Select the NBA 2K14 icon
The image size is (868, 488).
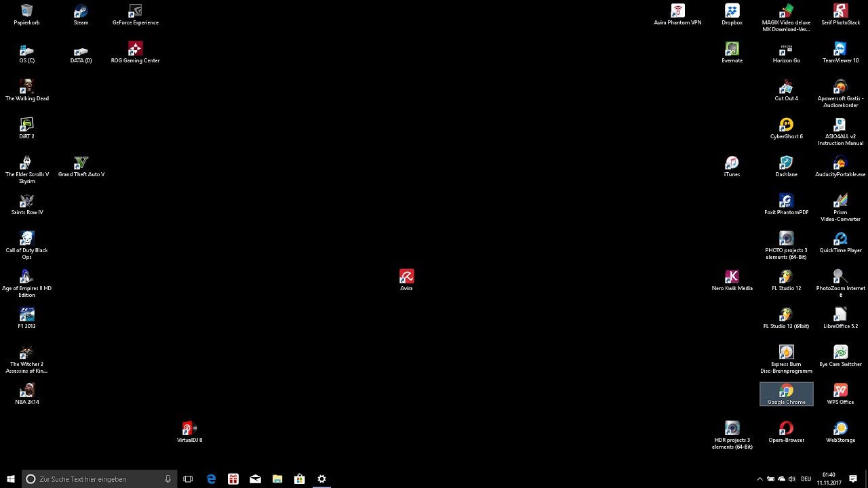coord(26,394)
